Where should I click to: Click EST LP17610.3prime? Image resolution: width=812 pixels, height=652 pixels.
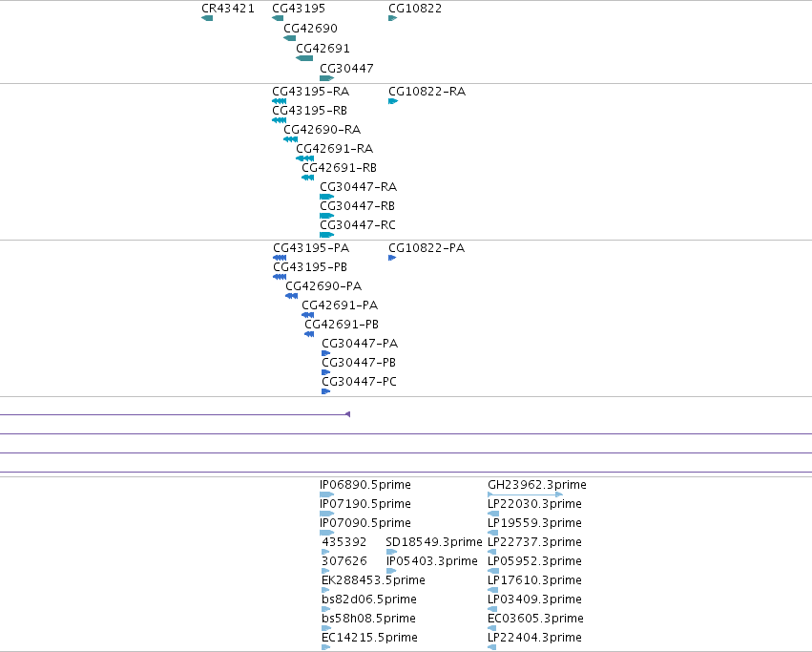[x=493, y=590]
